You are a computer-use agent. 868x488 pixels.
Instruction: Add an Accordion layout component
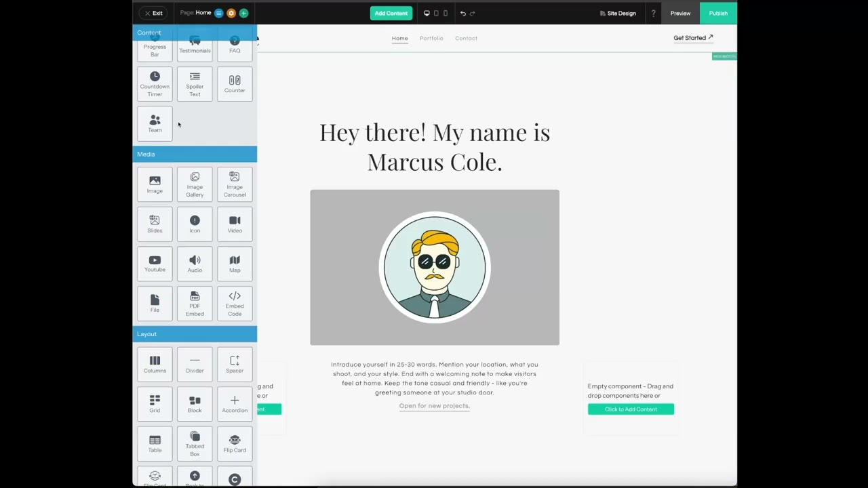[235, 404]
